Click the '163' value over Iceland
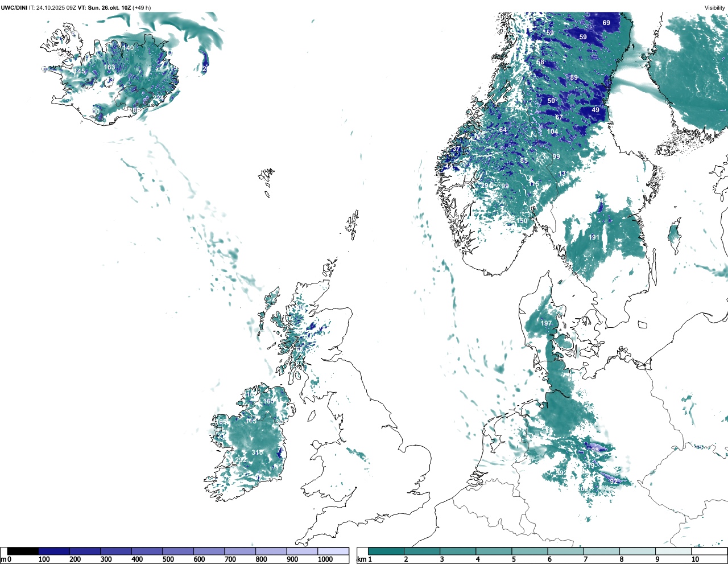The height and width of the screenshot is (564, 728). point(109,67)
